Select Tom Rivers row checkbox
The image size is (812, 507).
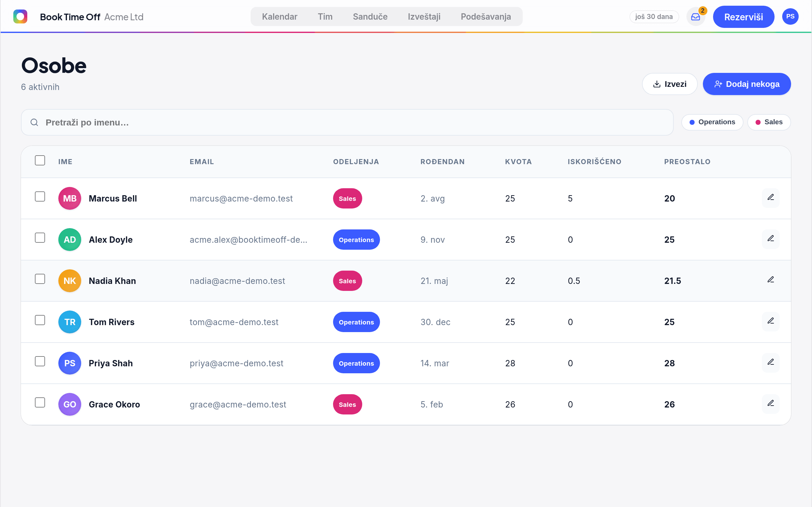tap(40, 321)
